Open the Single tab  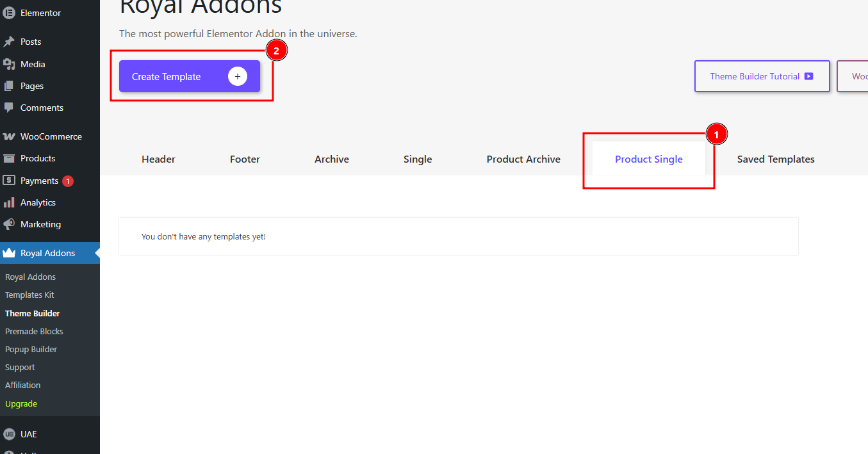click(418, 159)
